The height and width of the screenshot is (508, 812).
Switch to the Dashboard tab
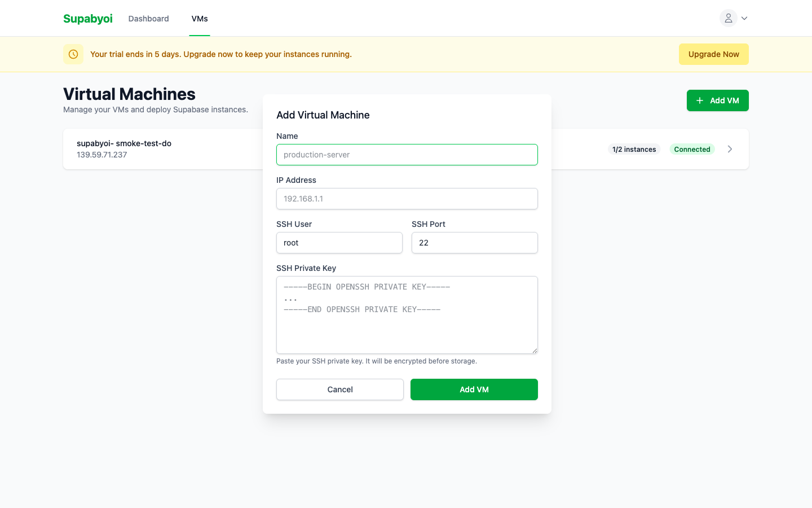tap(148, 18)
